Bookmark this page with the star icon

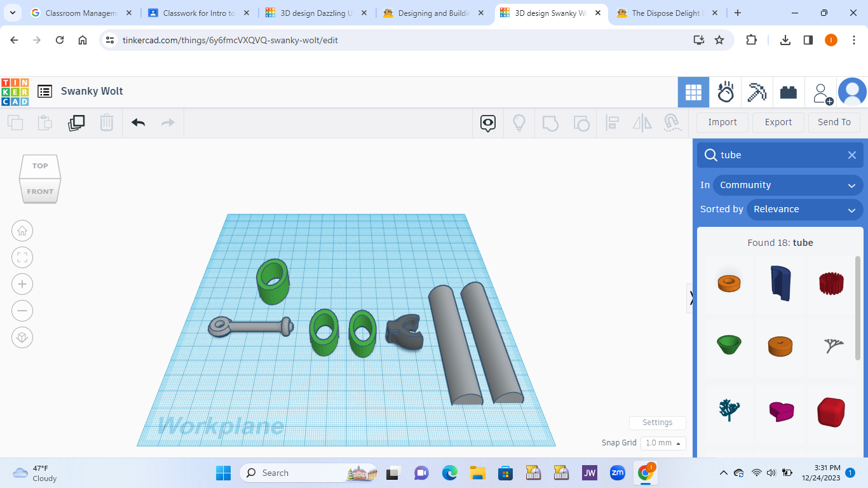point(719,40)
